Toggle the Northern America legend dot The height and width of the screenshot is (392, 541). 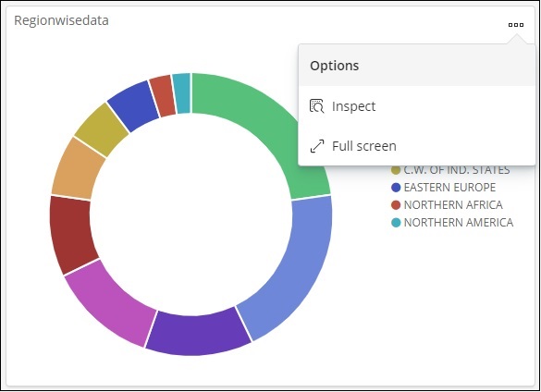click(396, 223)
